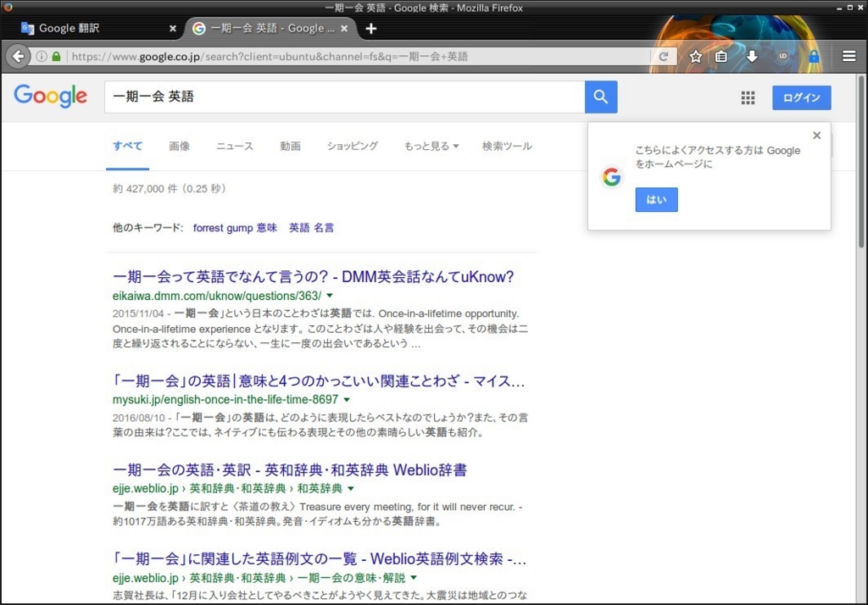Open DMM英会話なんてuKnow result link
This screenshot has width=868, height=605.
314,276
